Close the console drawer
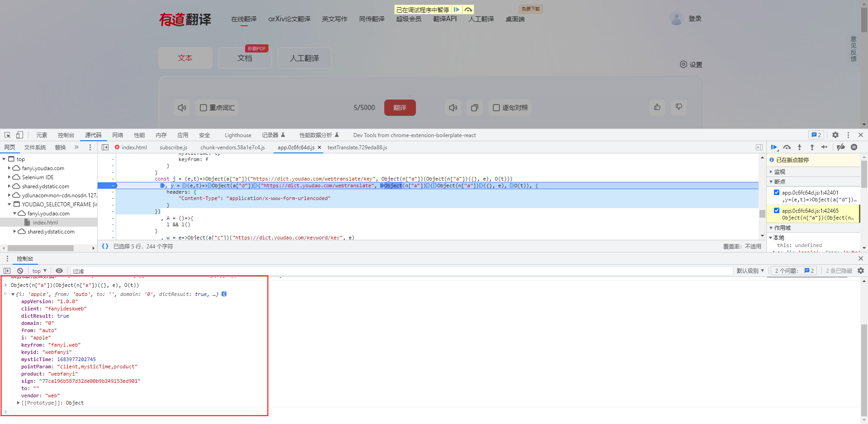 point(861,258)
